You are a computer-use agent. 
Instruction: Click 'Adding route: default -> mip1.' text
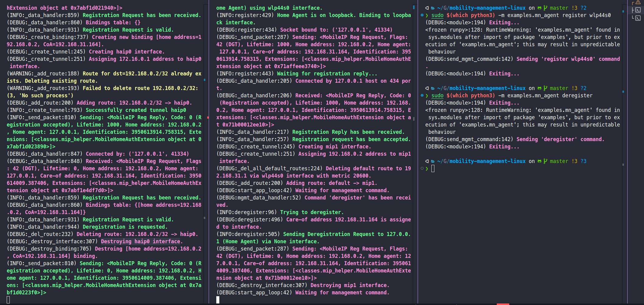point(332,183)
